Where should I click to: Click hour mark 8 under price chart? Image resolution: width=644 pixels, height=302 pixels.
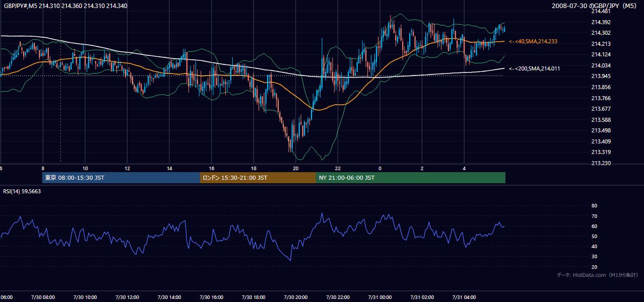(43, 168)
